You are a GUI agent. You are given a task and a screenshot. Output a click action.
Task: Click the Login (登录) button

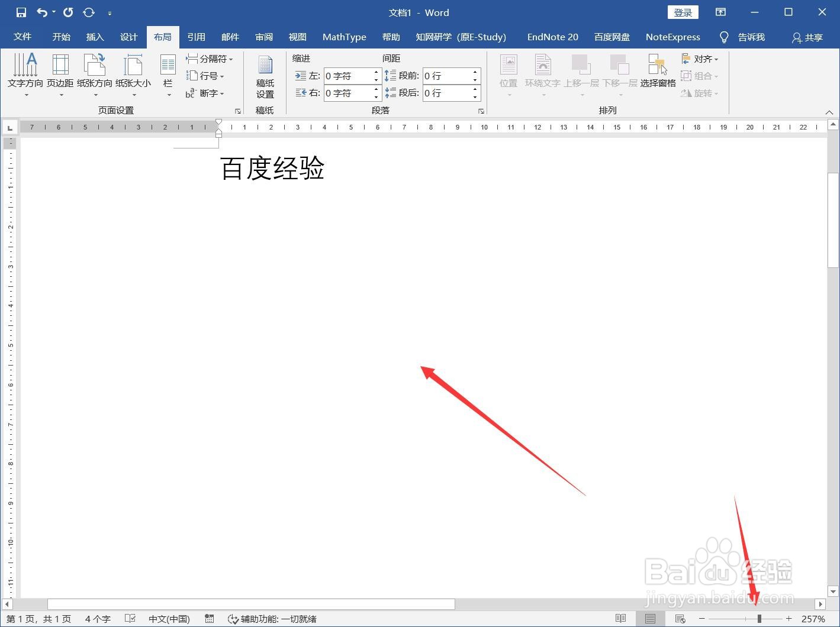pyautogui.click(x=683, y=12)
